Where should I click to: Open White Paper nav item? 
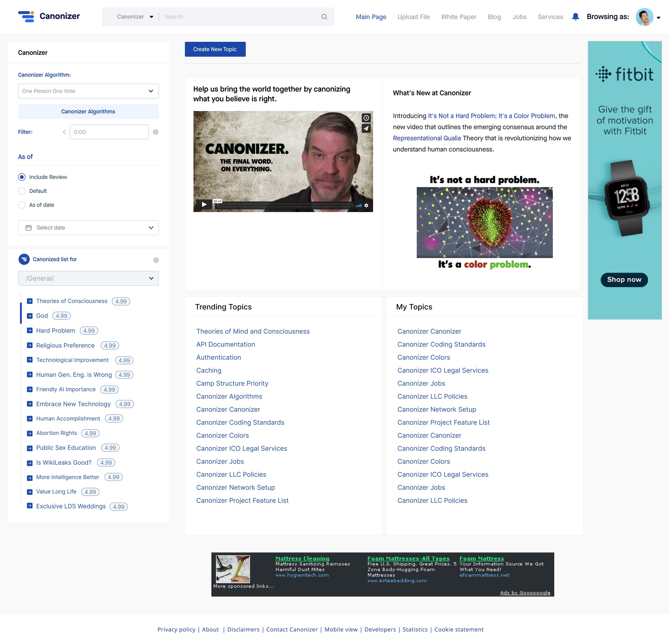(459, 17)
